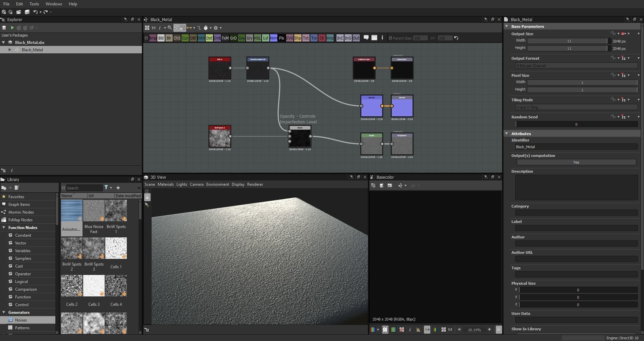Undo the last action
Viewport: 644px width, 341px height.
click(x=35, y=12)
